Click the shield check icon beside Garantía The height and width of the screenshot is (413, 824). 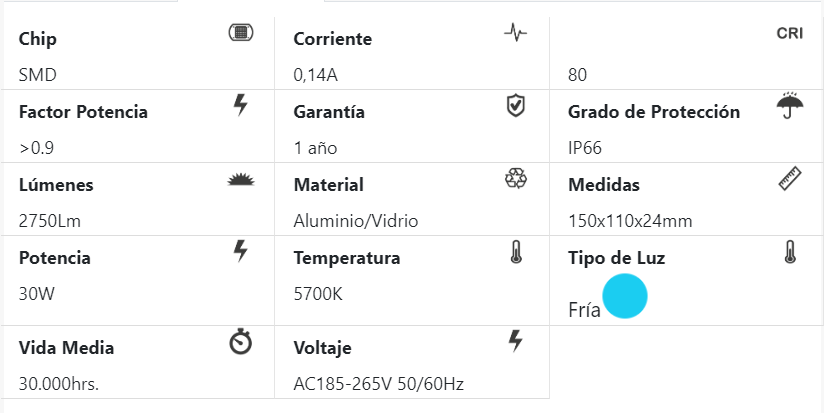point(515,104)
